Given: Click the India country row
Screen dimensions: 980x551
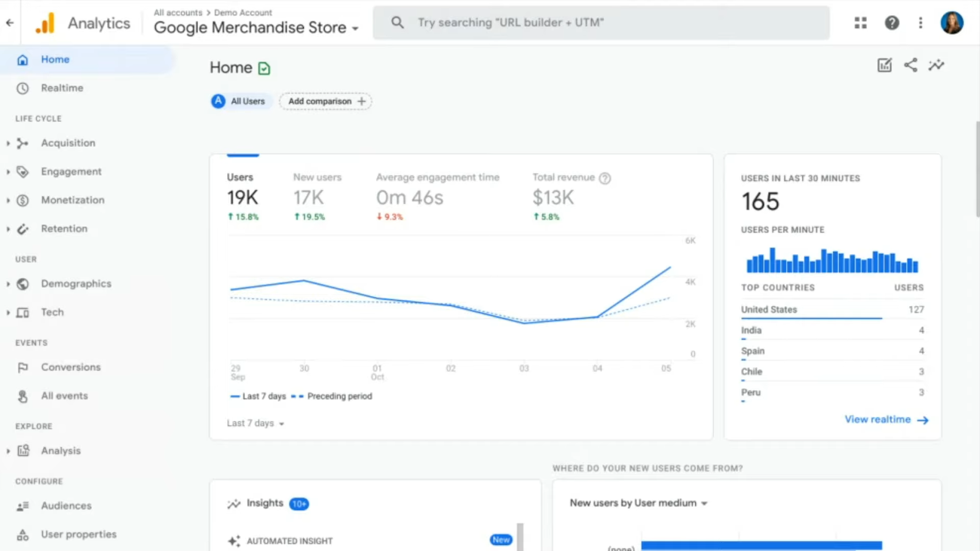Looking at the screenshot, I should [x=832, y=331].
